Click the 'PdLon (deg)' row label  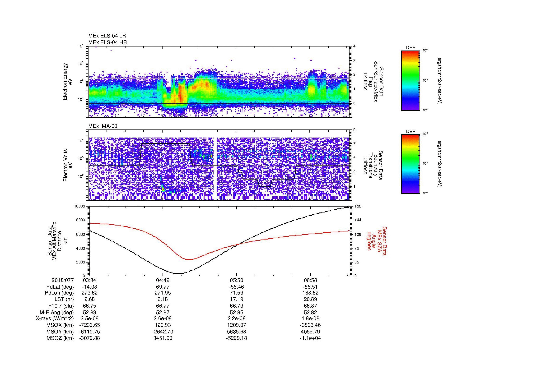click(60, 293)
